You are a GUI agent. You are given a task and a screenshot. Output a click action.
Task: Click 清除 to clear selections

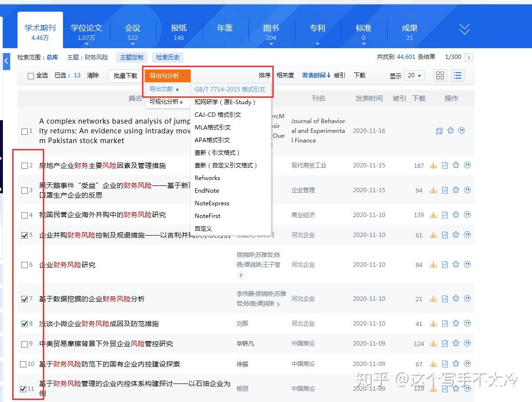tap(92, 75)
